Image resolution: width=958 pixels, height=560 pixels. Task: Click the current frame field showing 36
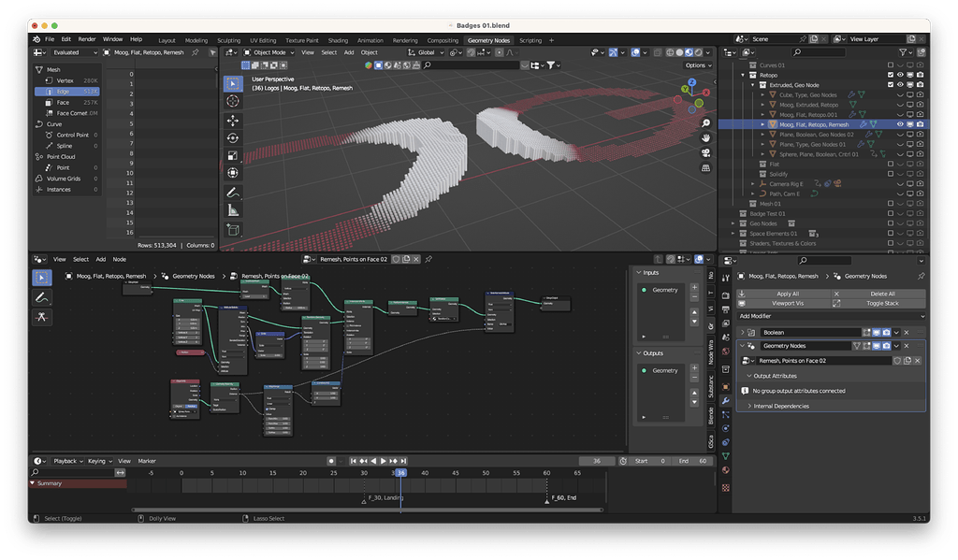tap(597, 461)
